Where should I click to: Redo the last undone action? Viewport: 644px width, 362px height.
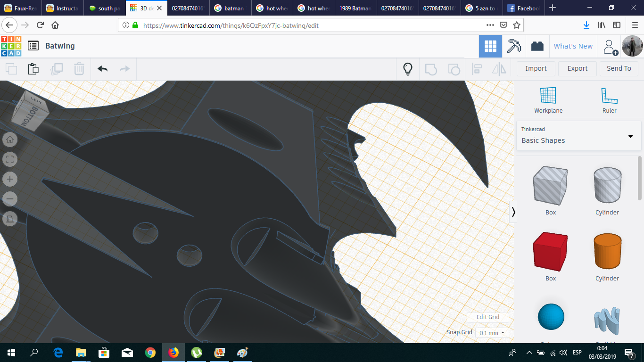coord(124,69)
